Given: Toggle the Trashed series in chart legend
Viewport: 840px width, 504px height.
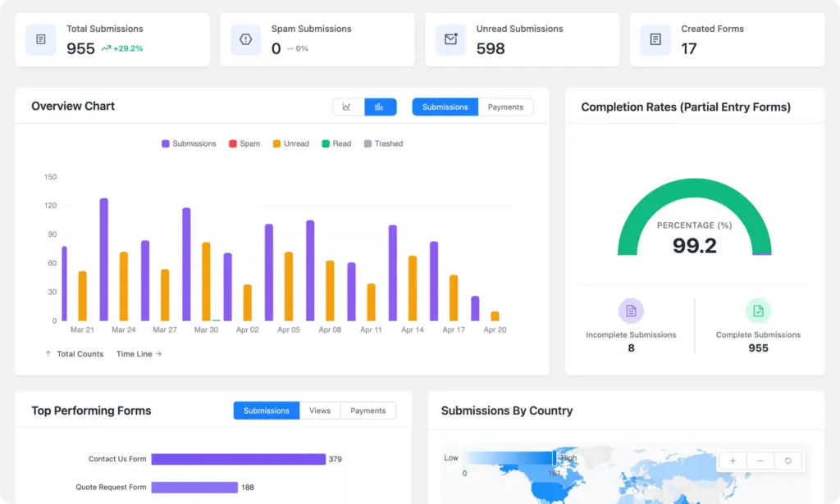Looking at the screenshot, I should point(383,143).
